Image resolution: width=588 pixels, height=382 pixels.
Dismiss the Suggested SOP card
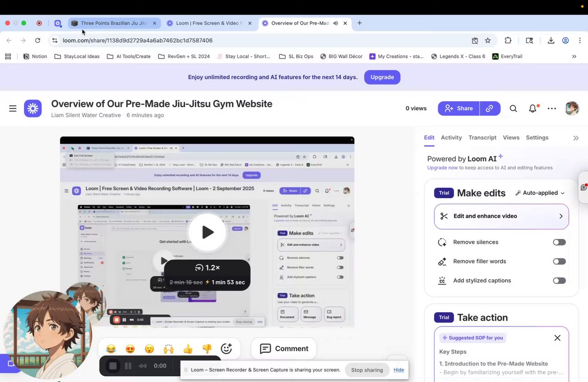[557, 338]
